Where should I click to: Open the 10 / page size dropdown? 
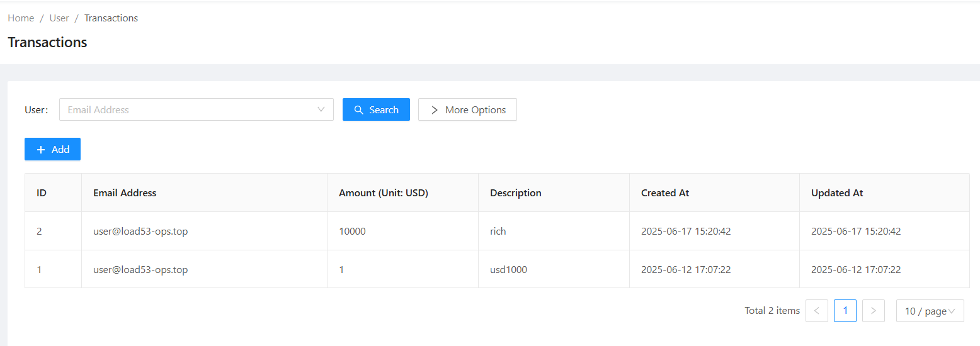(930, 311)
